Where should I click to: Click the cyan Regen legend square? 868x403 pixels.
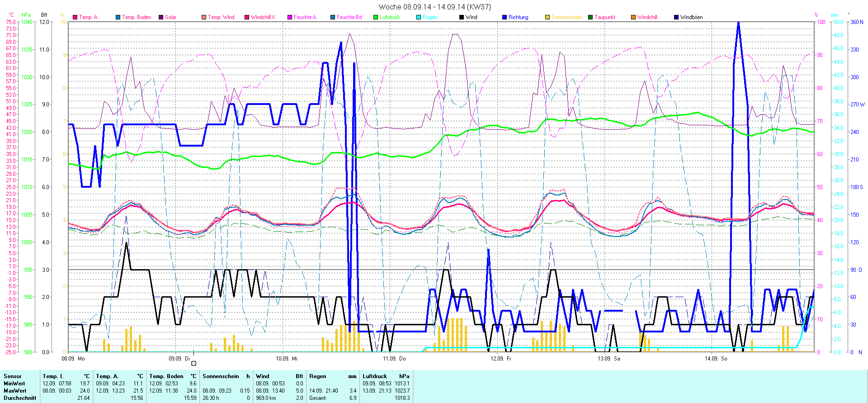coord(419,17)
